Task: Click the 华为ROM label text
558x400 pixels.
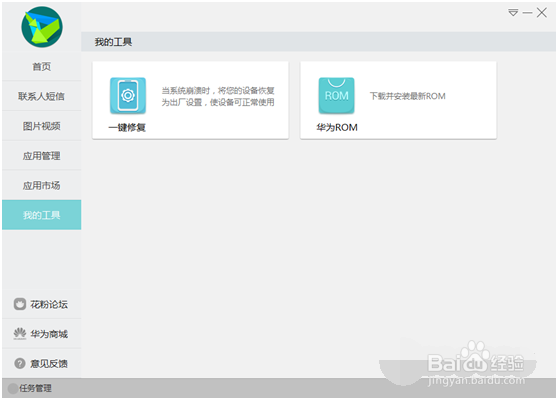Action: point(337,127)
